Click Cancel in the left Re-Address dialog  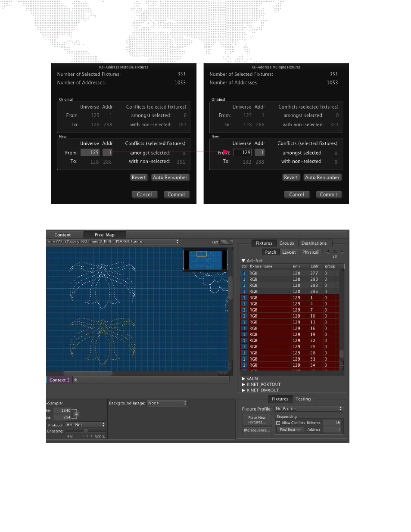coord(144,195)
